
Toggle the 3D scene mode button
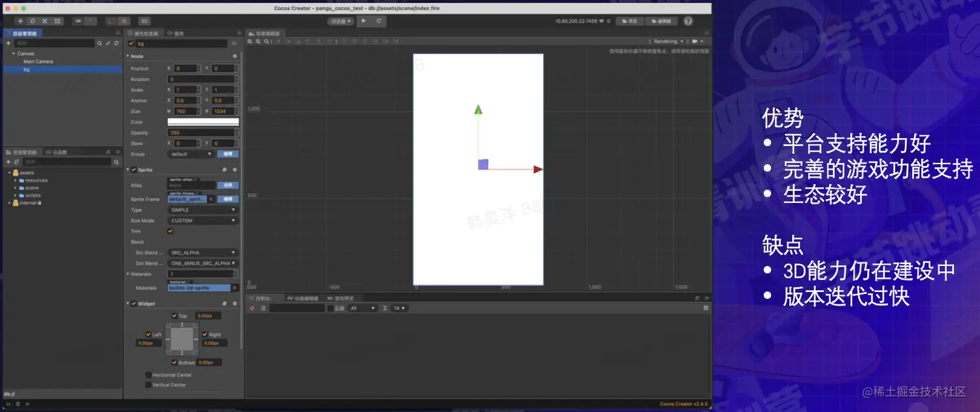pos(144,21)
